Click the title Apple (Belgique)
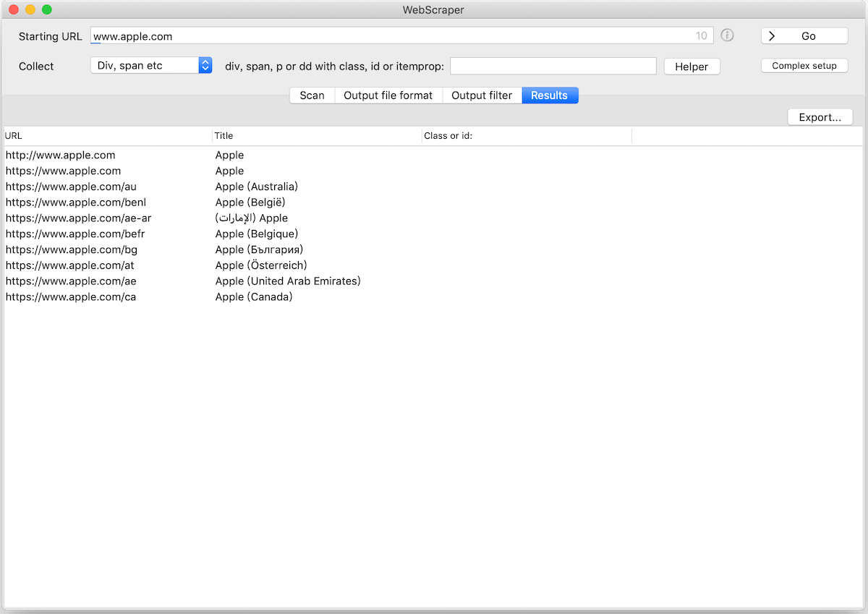The height and width of the screenshot is (614, 868). [x=257, y=234]
